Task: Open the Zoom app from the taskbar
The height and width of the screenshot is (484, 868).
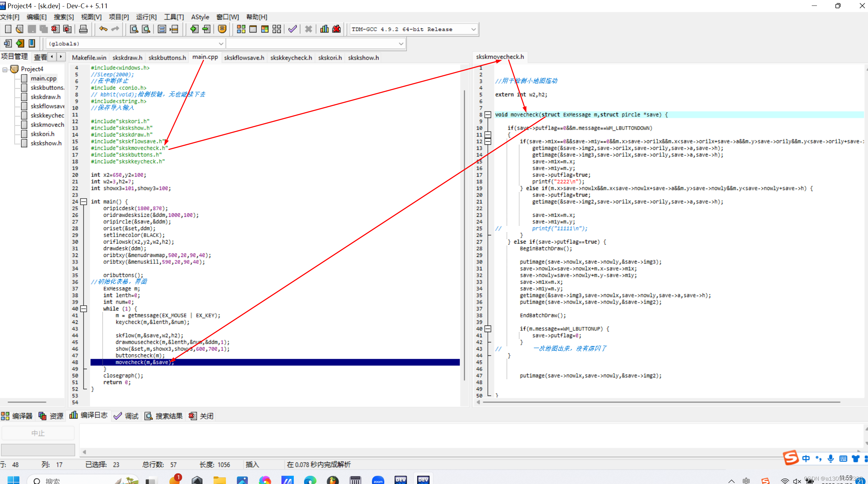Action: tap(378, 480)
